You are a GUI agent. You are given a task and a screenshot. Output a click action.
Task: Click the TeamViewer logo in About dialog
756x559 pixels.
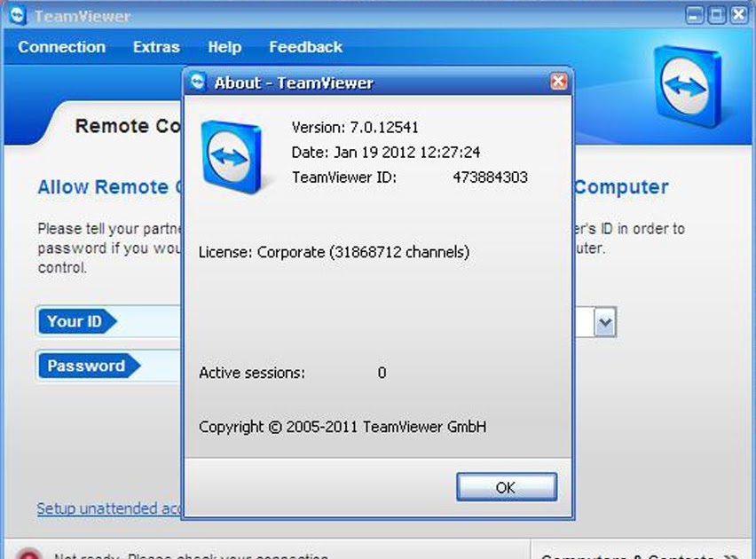click(x=232, y=157)
